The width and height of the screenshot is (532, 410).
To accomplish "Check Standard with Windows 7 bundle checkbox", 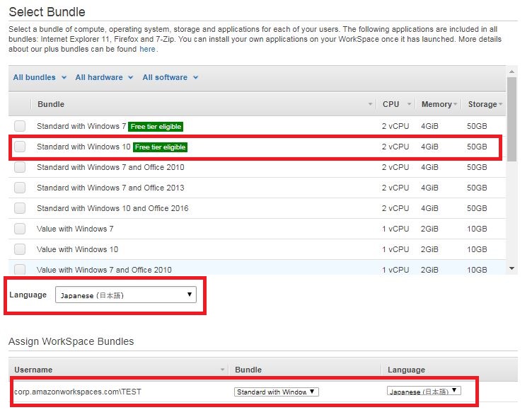I will click(20, 126).
